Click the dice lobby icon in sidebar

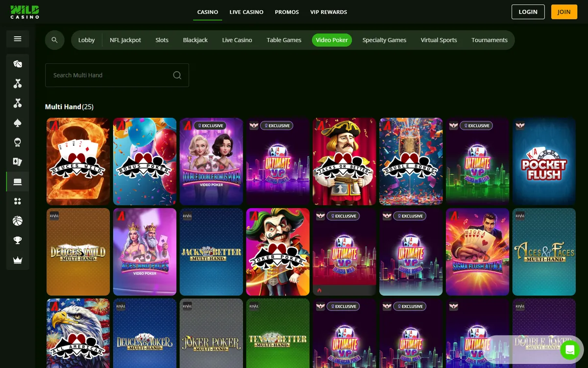(x=18, y=64)
